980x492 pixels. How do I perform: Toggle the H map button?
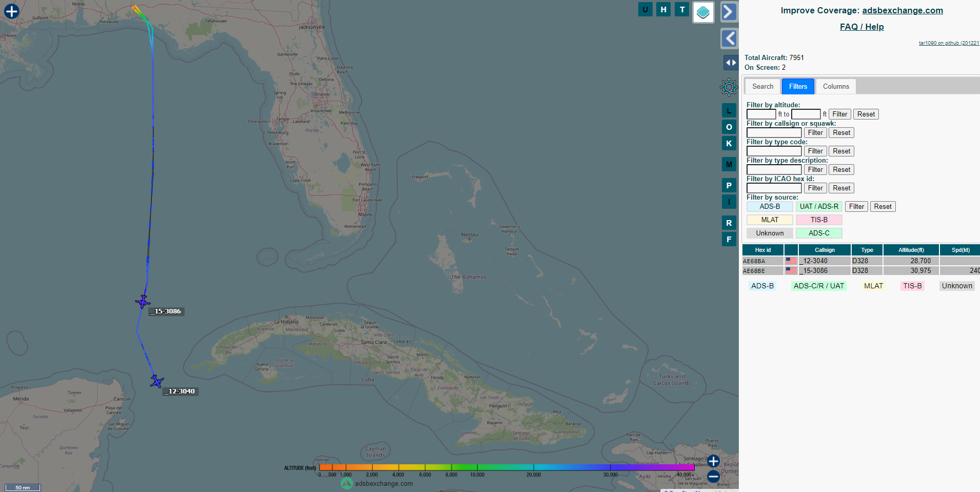coord(663,9)
